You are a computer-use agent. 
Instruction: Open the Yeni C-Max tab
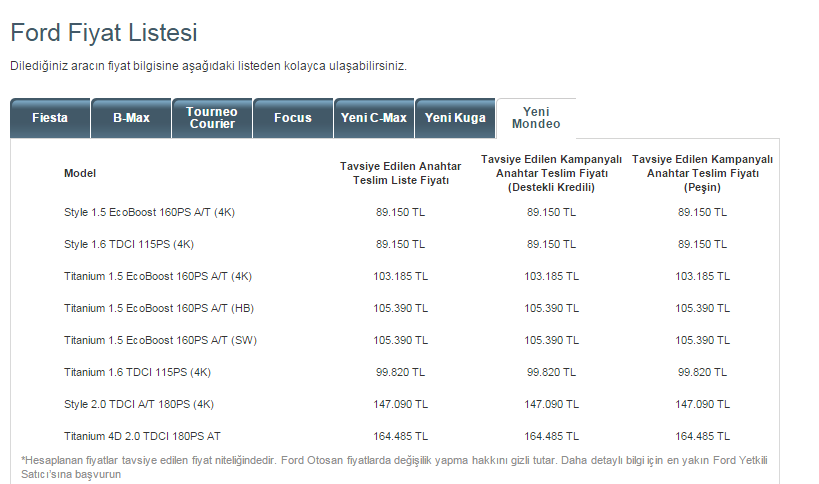[374, 118]
